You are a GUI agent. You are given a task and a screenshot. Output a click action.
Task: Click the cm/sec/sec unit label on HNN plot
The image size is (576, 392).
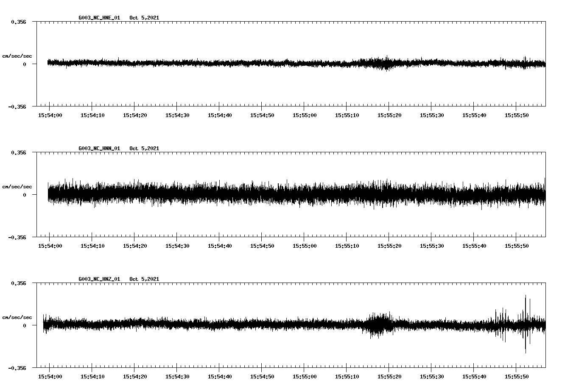click(17, 187)
